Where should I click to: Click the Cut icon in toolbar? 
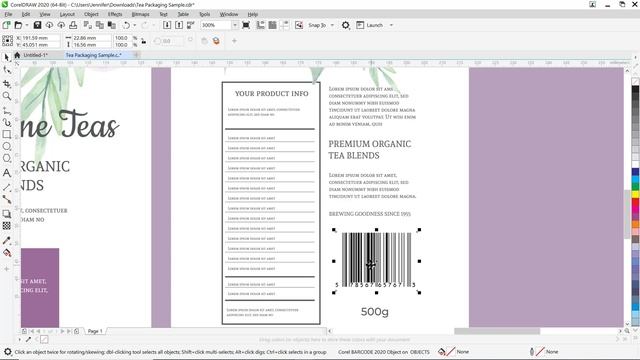(87, 25)
